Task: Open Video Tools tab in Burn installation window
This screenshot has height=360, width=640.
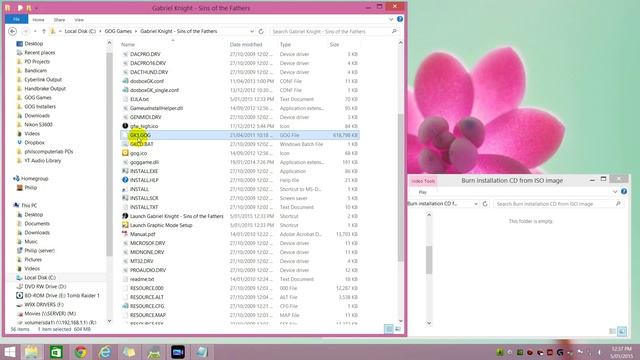Action: pyautogui.click(x=423, y=181)
